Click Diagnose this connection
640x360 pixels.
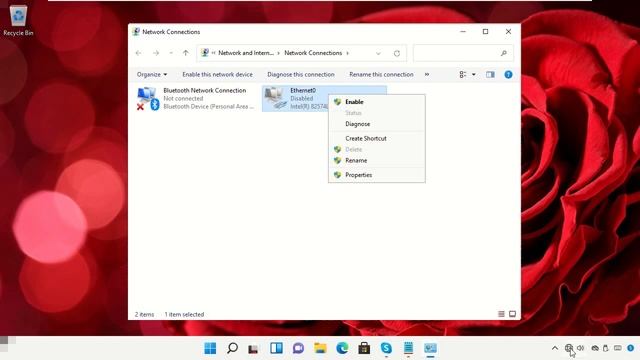(301, 74)
